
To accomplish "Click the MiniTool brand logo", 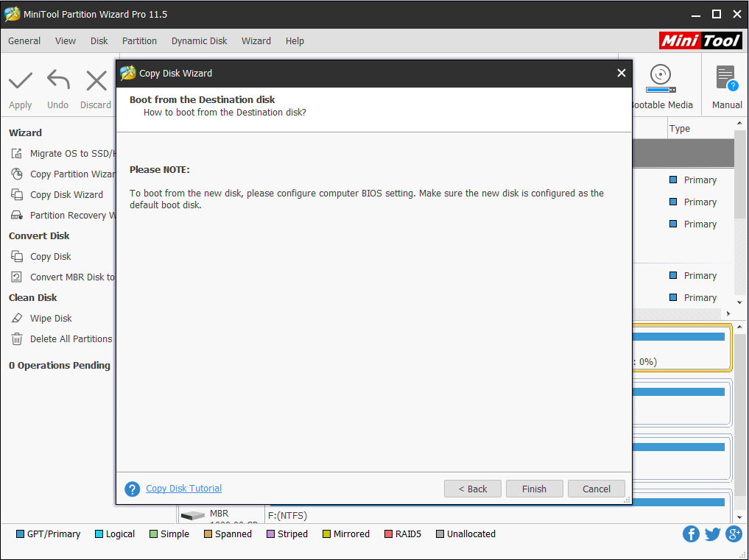I will tap(700, 40).
